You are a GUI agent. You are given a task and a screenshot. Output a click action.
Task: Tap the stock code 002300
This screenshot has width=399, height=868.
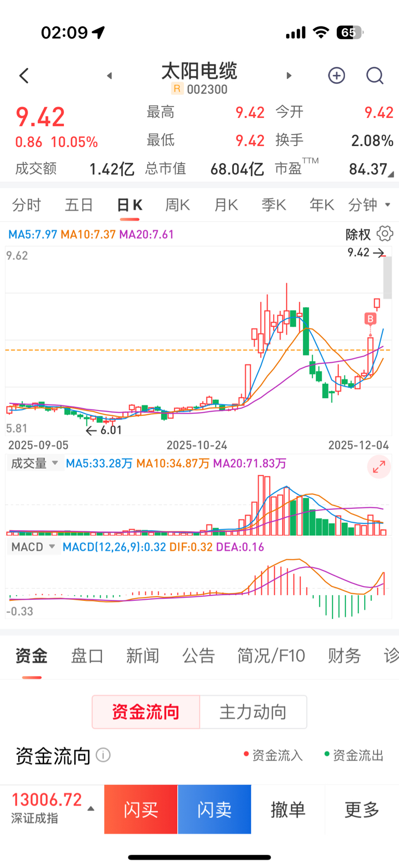point(207,89)
